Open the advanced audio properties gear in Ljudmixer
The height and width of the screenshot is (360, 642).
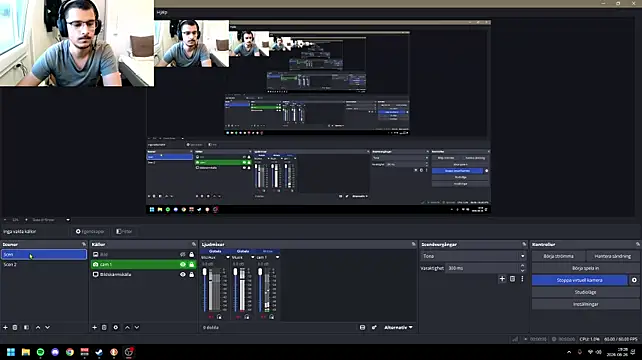coord(374,328)
